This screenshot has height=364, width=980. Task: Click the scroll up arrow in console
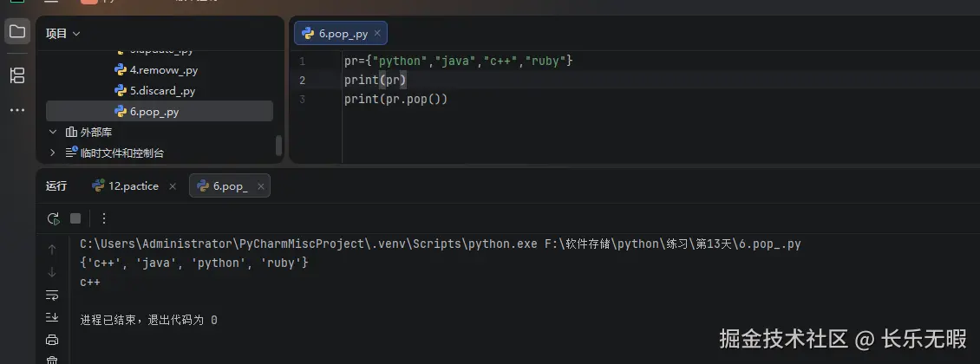tap(52, 250)
